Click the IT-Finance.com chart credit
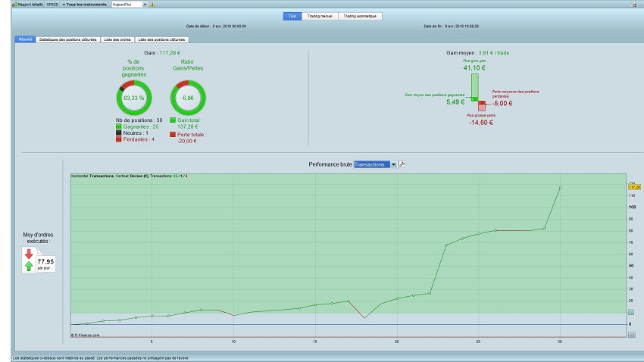Viewport: 644px width, 362px height. coord(85,335)
